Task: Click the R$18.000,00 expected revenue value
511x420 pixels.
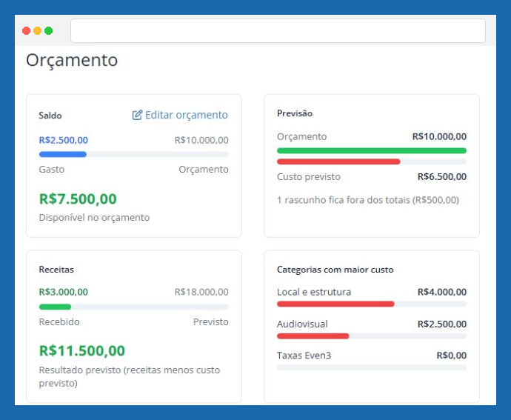Action: (201, 292)
